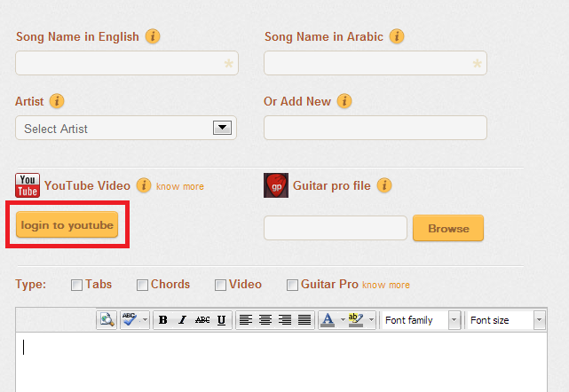Center align the text
Image resolution: width=569 pixels, height=392 pixels.
(265, 320)
